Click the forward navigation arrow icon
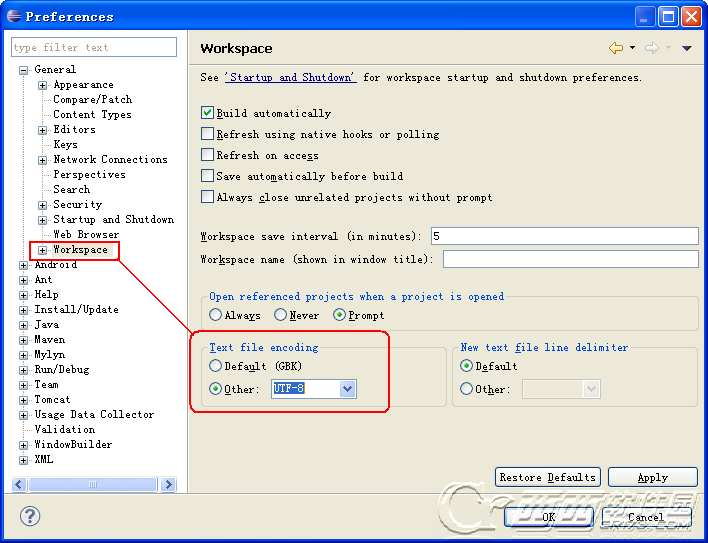The width and height of the screenshot is (708, 543). tap(651, 48)
